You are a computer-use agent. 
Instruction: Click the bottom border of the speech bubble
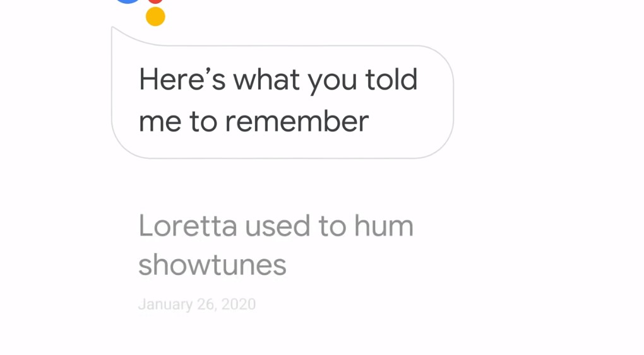click(283, 158)
